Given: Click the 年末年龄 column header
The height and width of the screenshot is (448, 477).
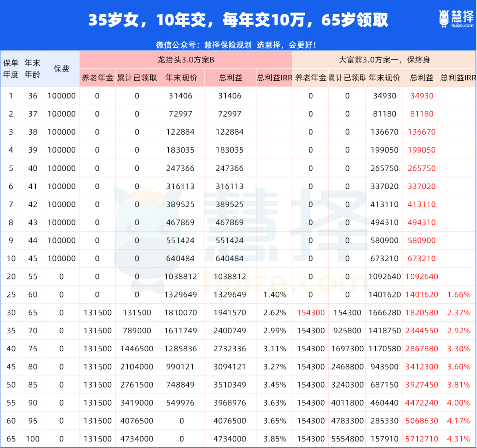Looking at the screenshot, I should (32, 68).
